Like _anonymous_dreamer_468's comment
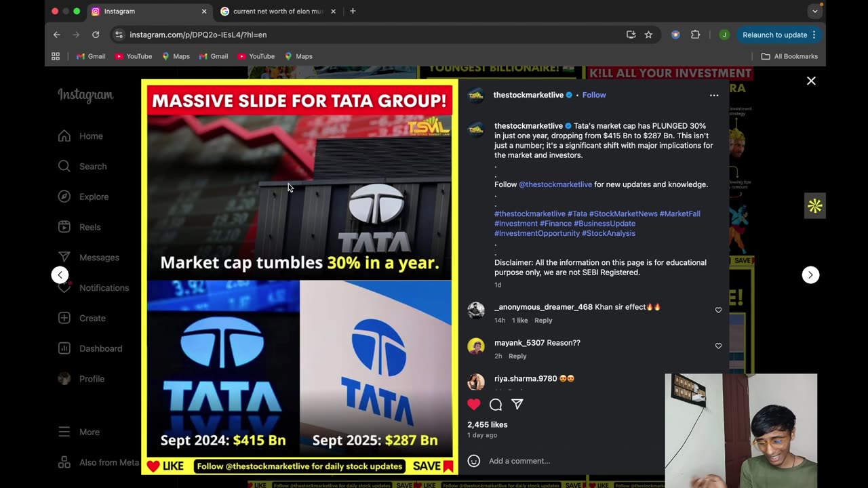The height and width of the screenshot is (488, 868). pyautogui.click(x=718, y=310)
